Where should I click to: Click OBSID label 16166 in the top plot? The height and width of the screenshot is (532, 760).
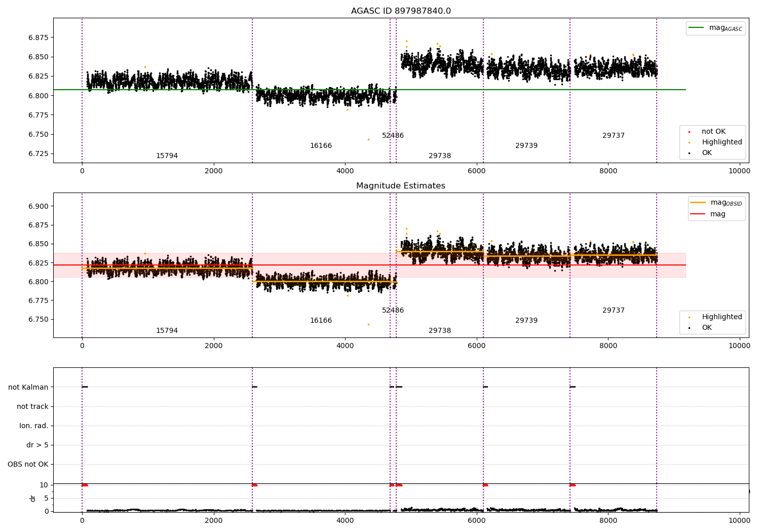coord(321,146)
